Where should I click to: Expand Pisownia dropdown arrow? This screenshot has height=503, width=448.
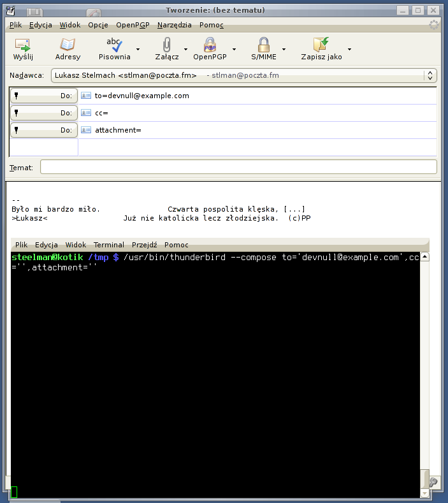(x=138, y=49)
